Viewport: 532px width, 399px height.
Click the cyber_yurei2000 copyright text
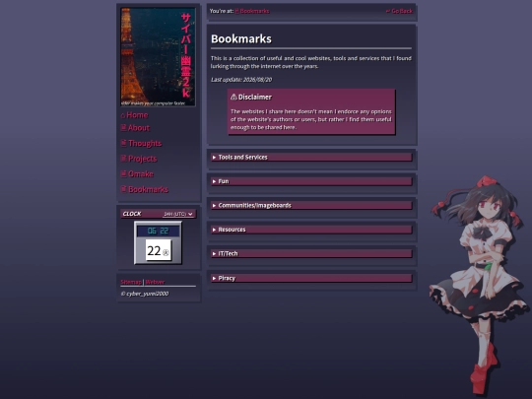(145, 294)
